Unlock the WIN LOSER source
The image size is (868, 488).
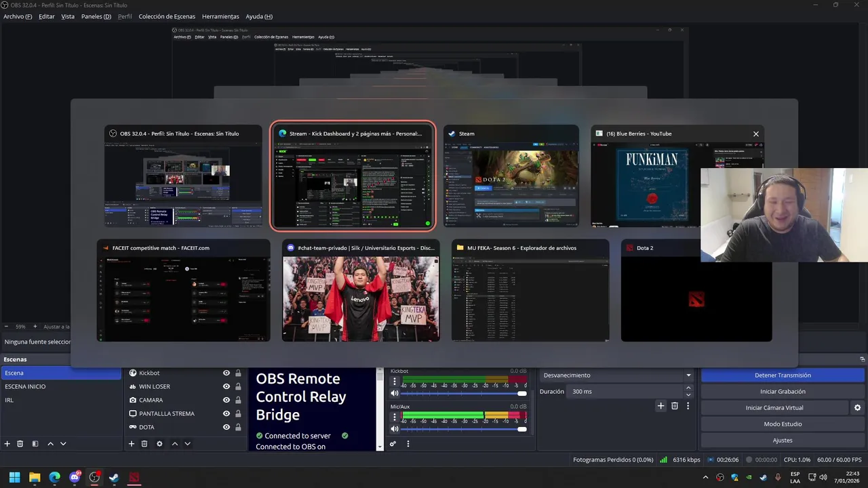tap(238, 386)
